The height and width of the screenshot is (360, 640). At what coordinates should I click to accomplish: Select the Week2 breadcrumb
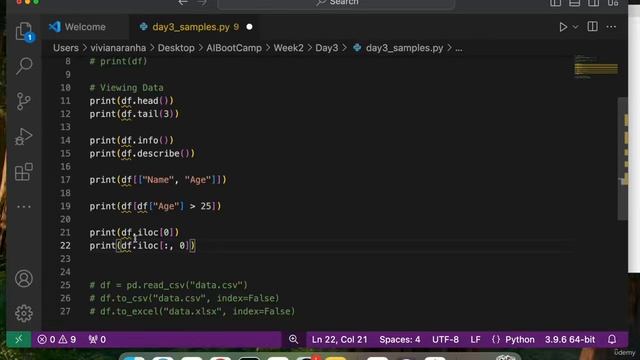[289, 48]
